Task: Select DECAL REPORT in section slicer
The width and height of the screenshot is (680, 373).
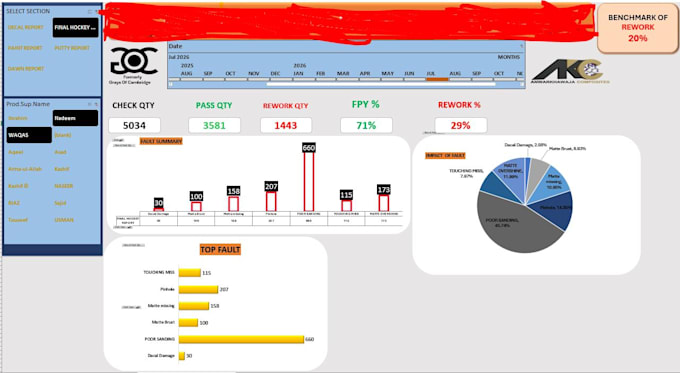Action: (x=26, y=27)
